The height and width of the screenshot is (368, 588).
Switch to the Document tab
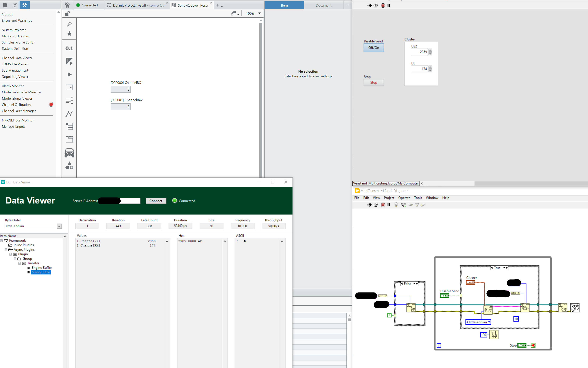coord(323,5)
